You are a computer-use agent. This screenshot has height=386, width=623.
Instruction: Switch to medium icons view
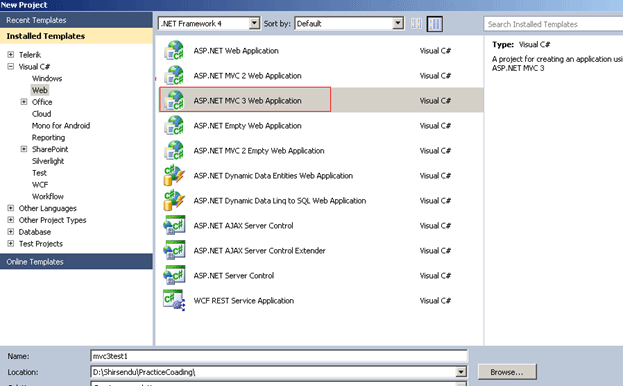[x=435, y=24]
